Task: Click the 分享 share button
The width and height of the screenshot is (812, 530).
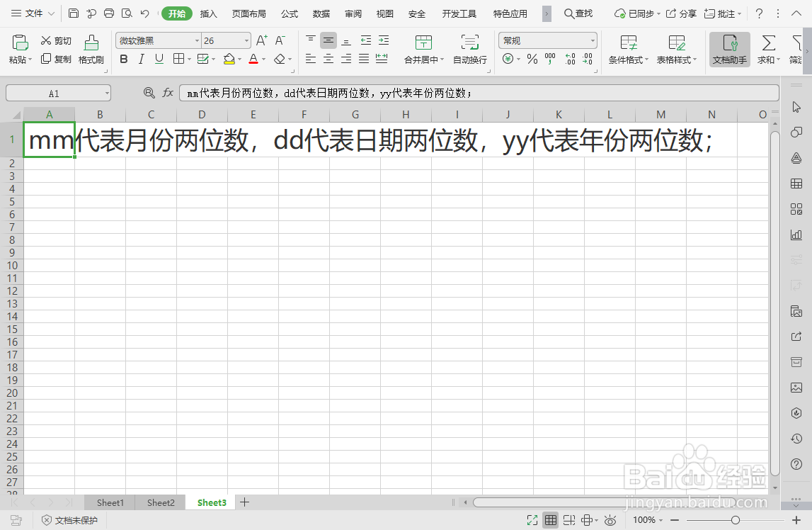Action: (x=680, y=13)
